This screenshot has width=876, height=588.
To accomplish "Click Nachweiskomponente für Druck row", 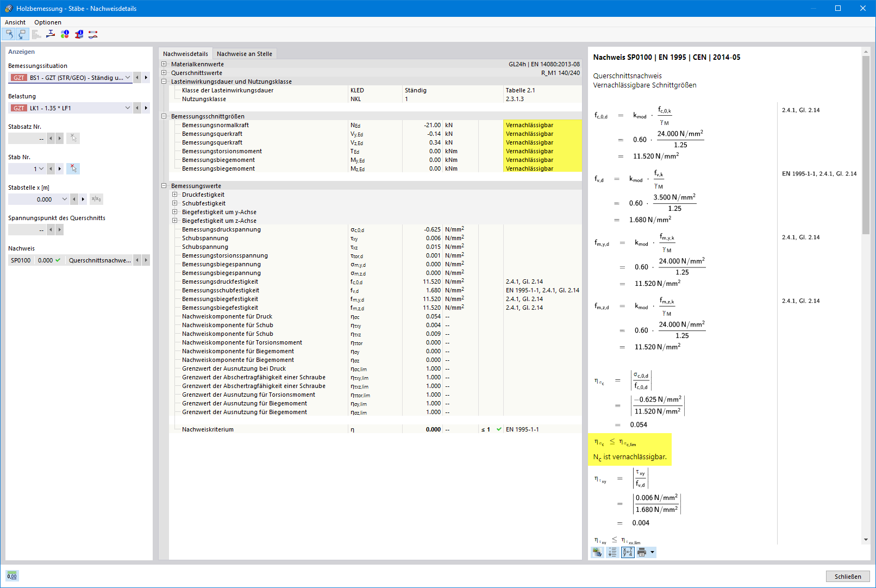I will [x=376, y=316].
